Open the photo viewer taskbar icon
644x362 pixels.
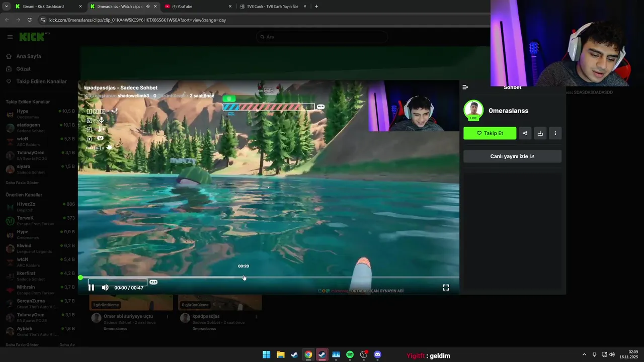click(x=336, y=355)
